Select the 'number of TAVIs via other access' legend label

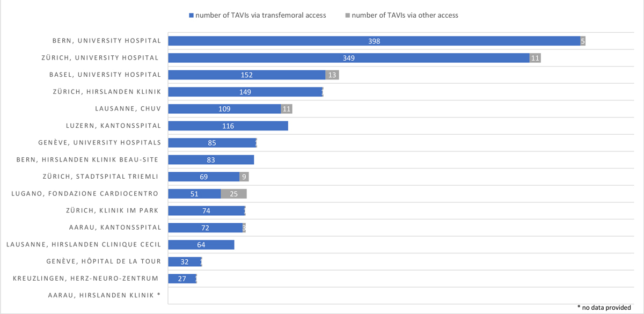point(406,16)
